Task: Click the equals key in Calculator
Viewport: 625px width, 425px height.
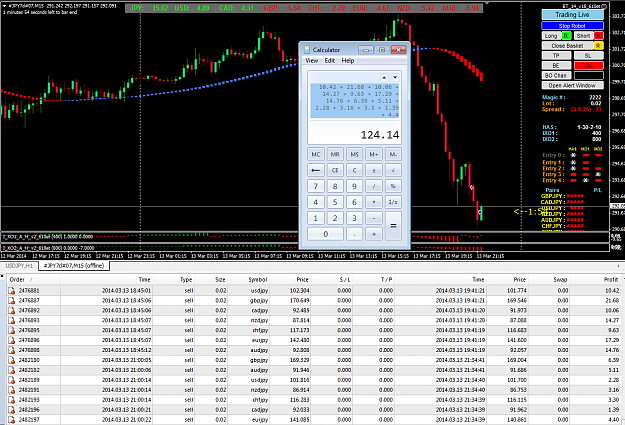Action: (393, 226)
